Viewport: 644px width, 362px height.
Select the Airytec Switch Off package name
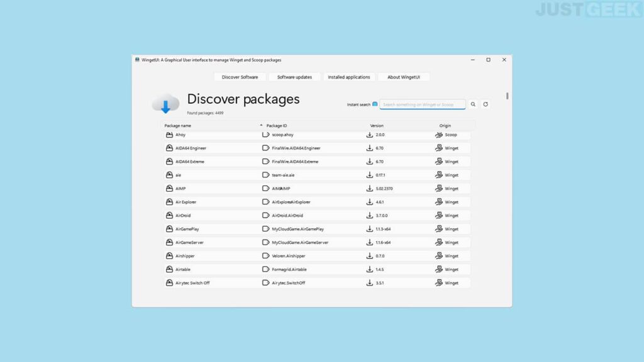(192, 283)
